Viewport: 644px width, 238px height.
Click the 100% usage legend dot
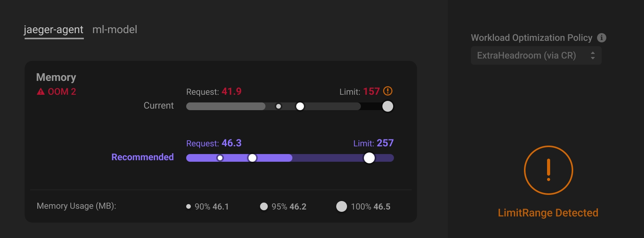(341, 207)
